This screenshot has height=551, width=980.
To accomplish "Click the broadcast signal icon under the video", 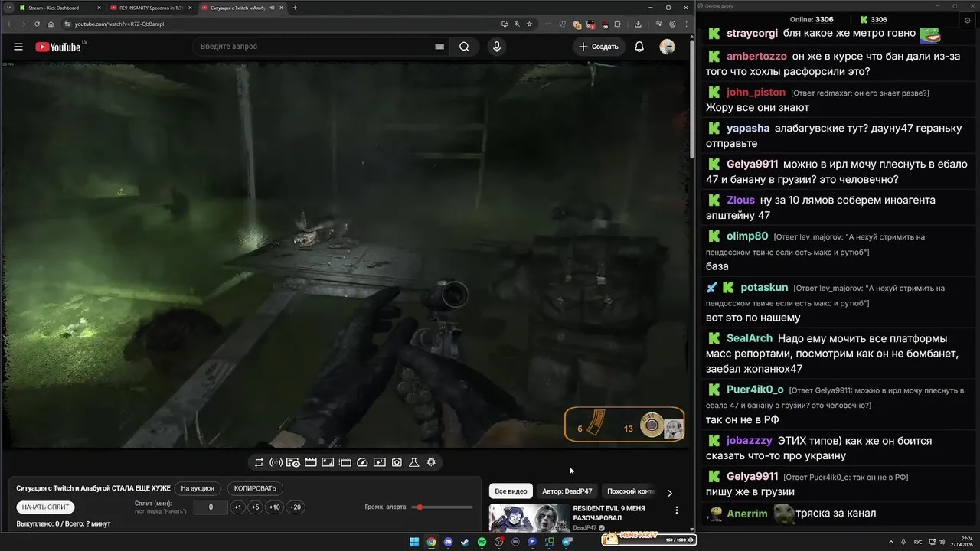I will click(x=276, y=462).
